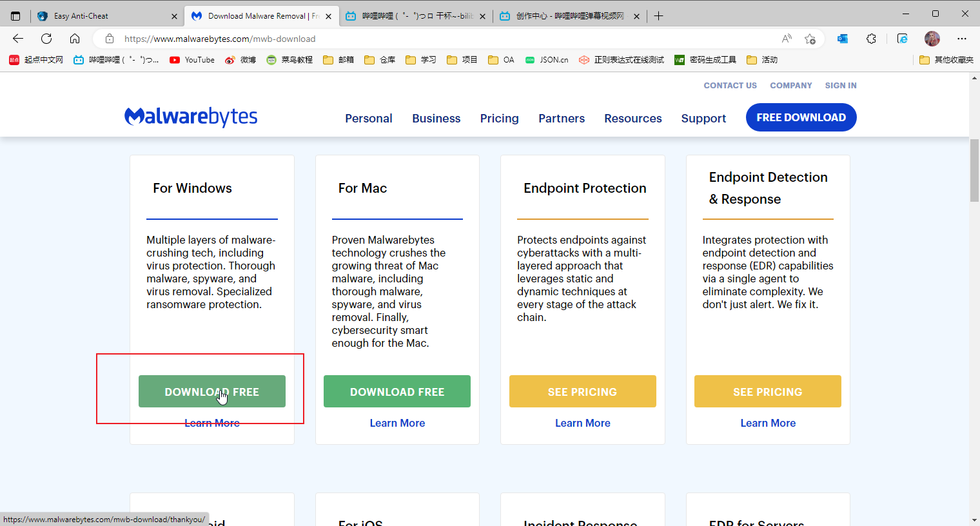The width and height of the screenshot is (980, 526).
Task: Open Business navigation menu
Action: pyautogui.click(x=436, y=119)
